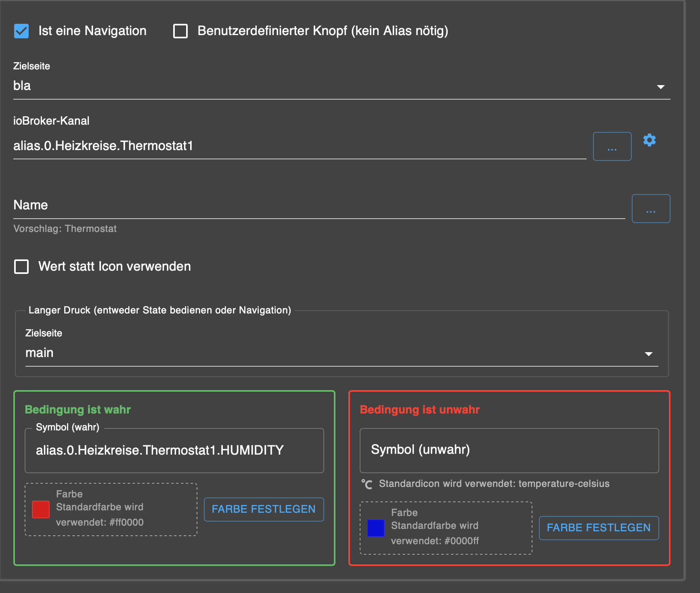700x593 pixels.
Task: Click the 'Vorschlag: Thermostat' suggestion text
Action: click(65, 228)
